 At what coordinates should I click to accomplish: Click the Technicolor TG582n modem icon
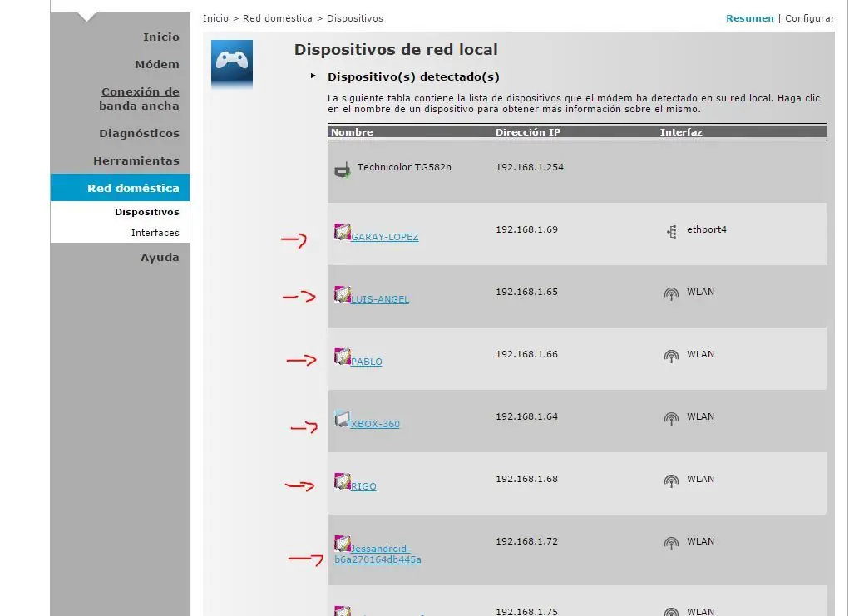[343, 170]
